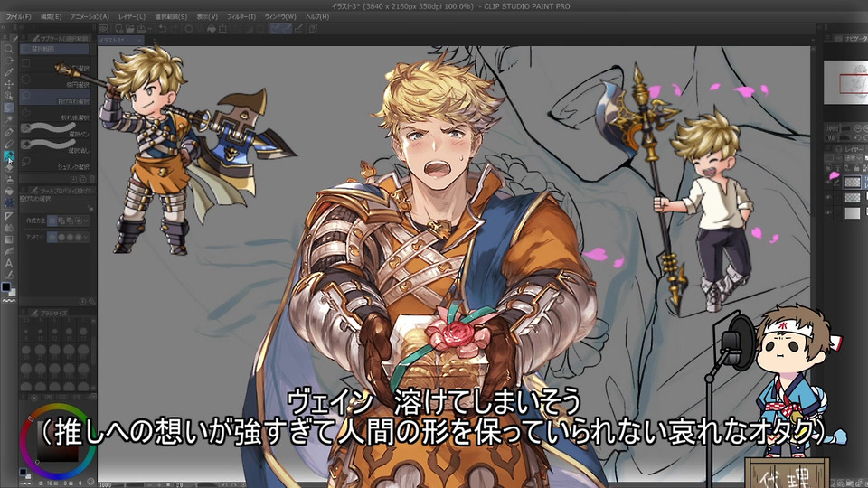868x488 pixels.
Task: Open the Tool Property panel menu icon
Action: (24, 190)
